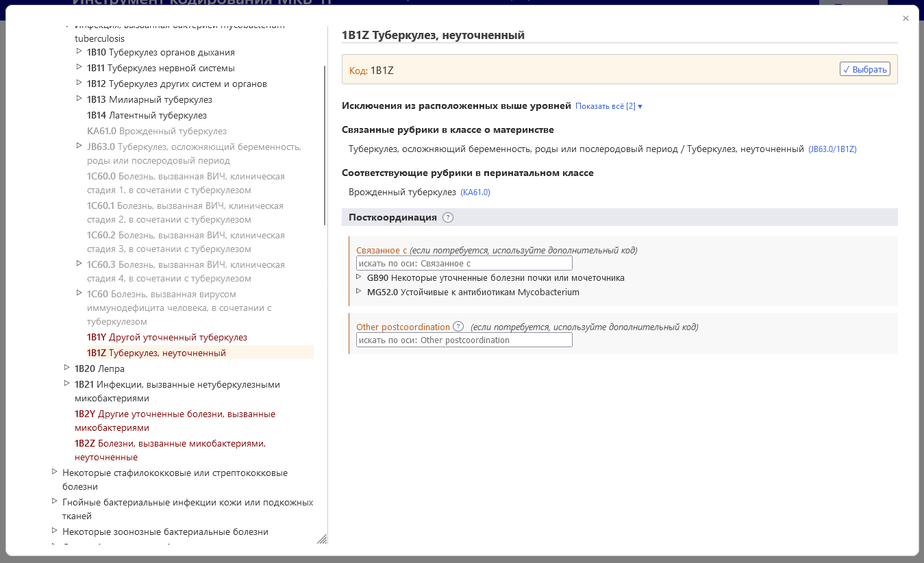Expand Гнойные бактериальные инфекции кожи

click(54, 501)
